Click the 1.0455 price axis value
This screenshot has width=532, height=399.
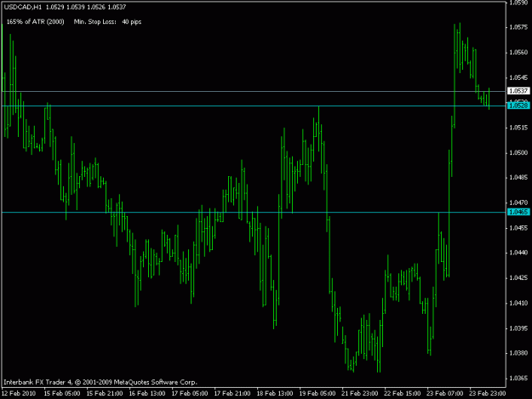coord(518,228)
